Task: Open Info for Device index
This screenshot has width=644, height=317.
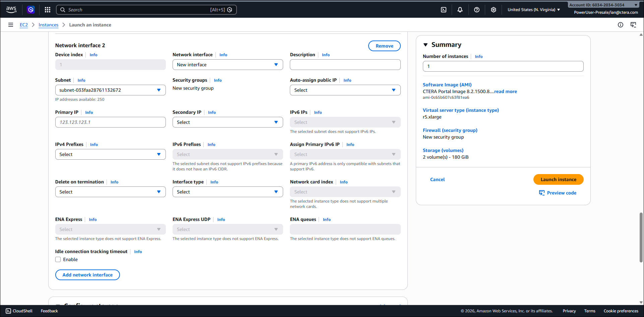Action: pyautogui.click(x=93, y=55)
